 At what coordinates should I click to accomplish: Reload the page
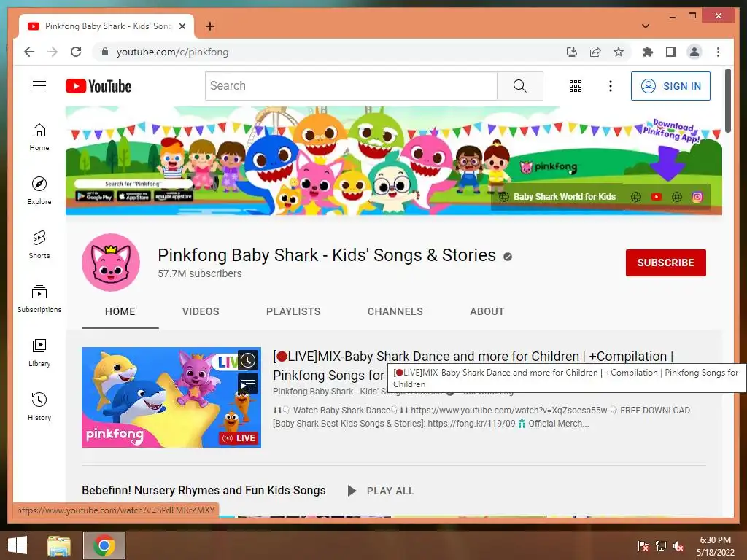pos(76,52)
